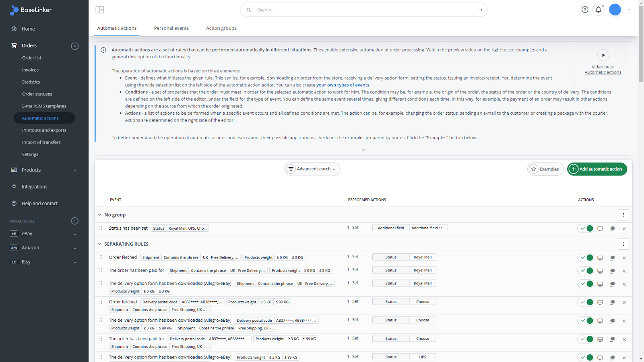Viewport: 644px width, 362px height.
Task: Switch off The order has been paid for rule
Action: 586,271
